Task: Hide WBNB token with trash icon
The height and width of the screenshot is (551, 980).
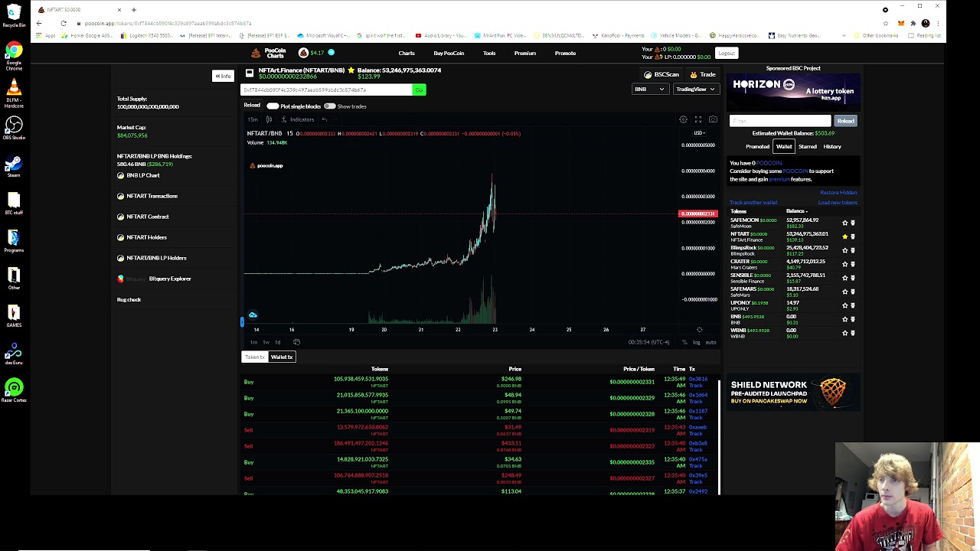Action: click(x=853, y=333)
